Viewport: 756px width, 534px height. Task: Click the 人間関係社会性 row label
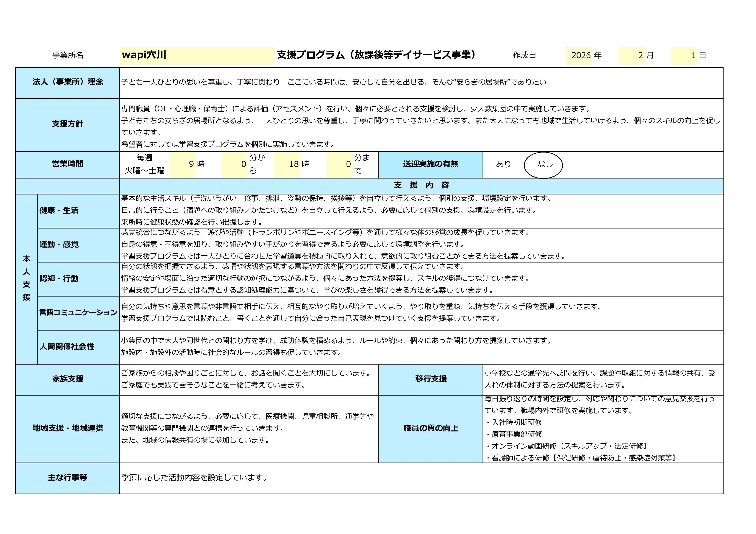coord(67,347)
